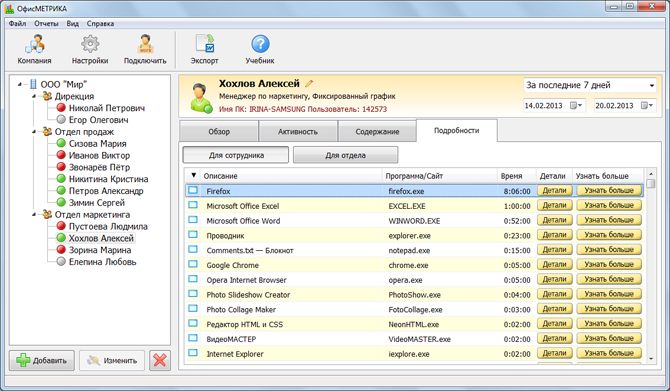Click the red X delete button
Screen dimensions: 670x391
[160, 360]
